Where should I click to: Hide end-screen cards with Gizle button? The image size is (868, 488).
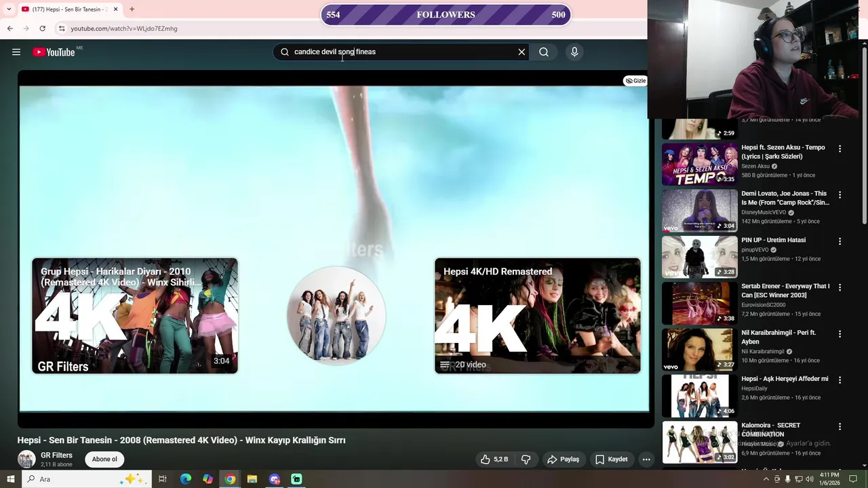(635, 81)
